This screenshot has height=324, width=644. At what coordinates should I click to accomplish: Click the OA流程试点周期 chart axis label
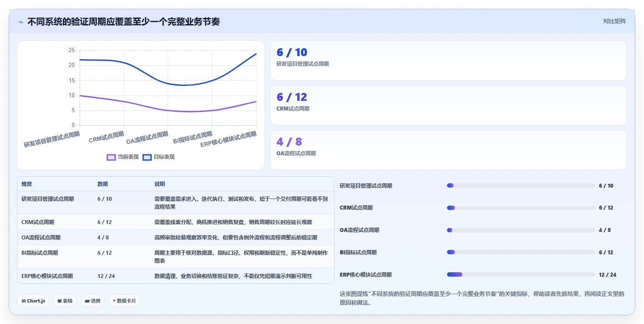(147, 138)
